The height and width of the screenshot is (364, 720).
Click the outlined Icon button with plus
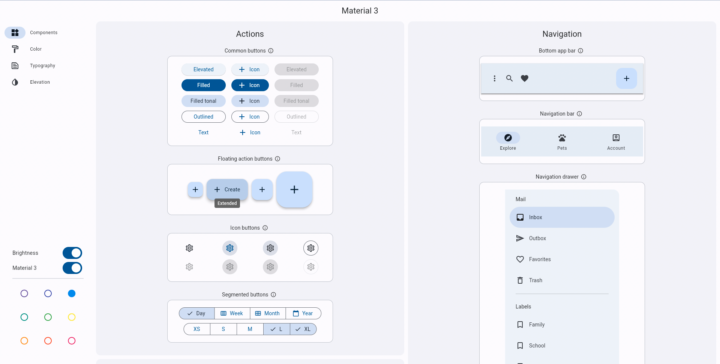(250, 117)
